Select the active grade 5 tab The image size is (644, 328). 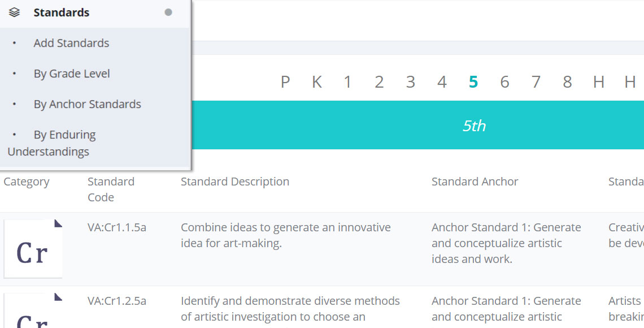tap(473, 83)
